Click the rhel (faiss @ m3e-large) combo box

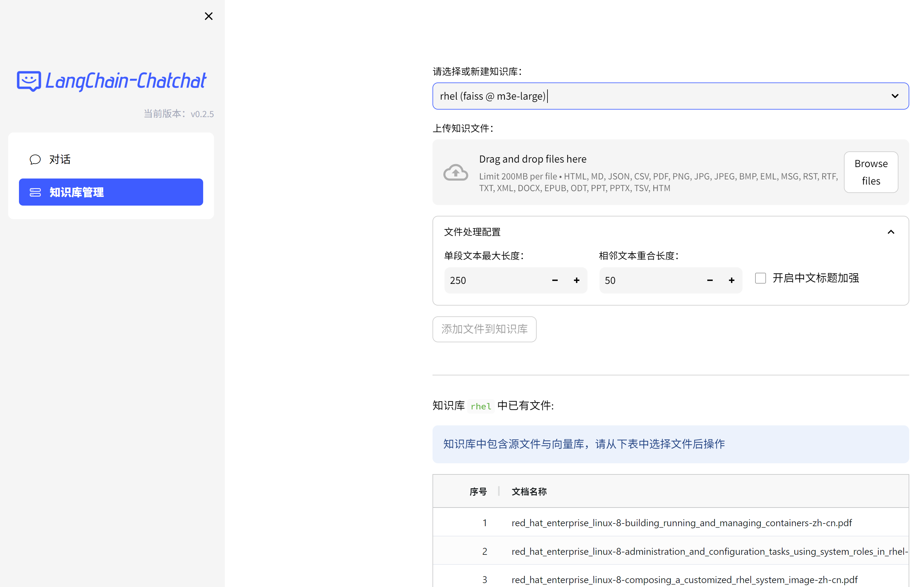click(x=652, y=96)
